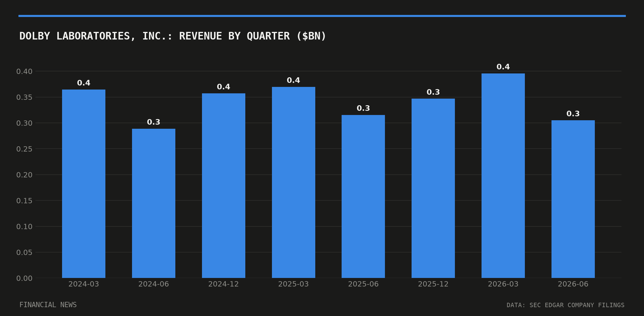Click the 0.15 y-axis tick label
The width and height of the screenshot is (644, 316).
point(24,201)
